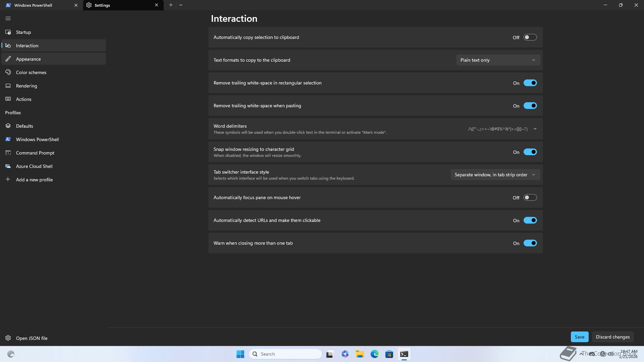Open the text formats clipboard dropdown
Image resolution: width=644 pixels, height=362 pixels.
(498, 60)
